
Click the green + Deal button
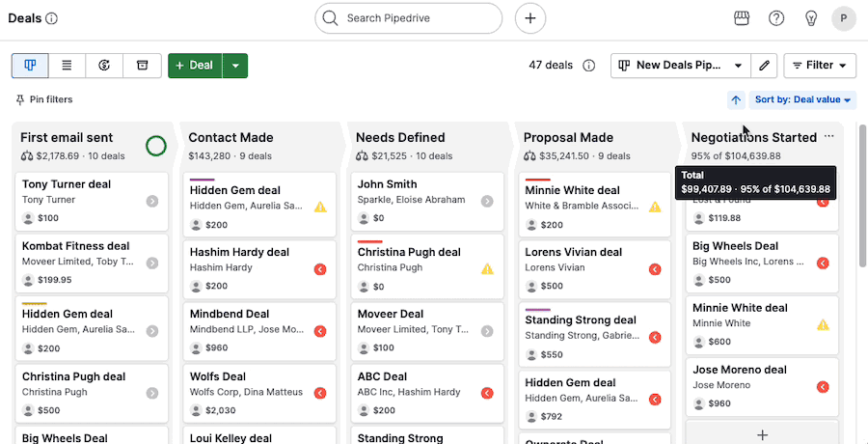tap(194, 66)
